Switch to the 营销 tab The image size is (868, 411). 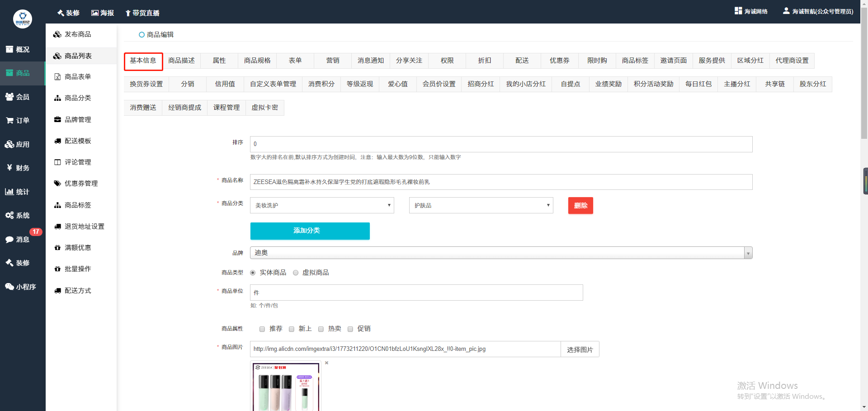[x=333, y=61]
